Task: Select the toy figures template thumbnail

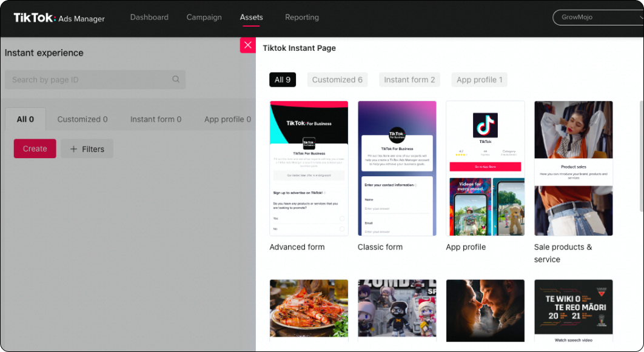Action: pyautogui.click(x=397, y=311)
